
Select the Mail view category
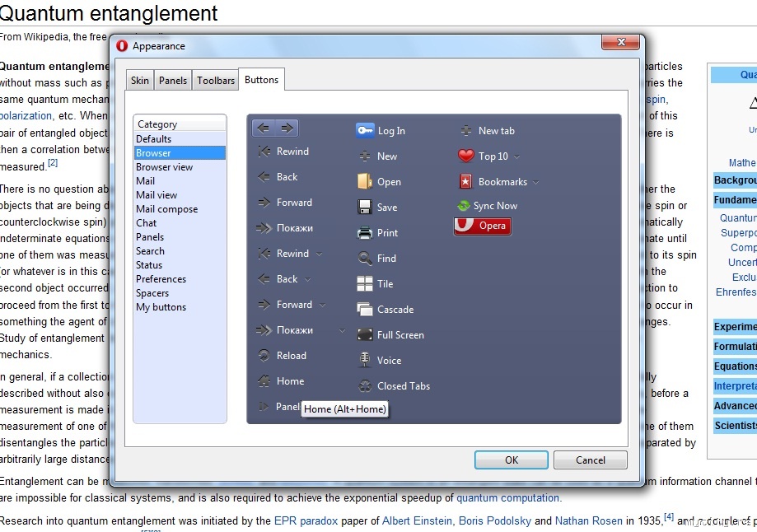180,195
